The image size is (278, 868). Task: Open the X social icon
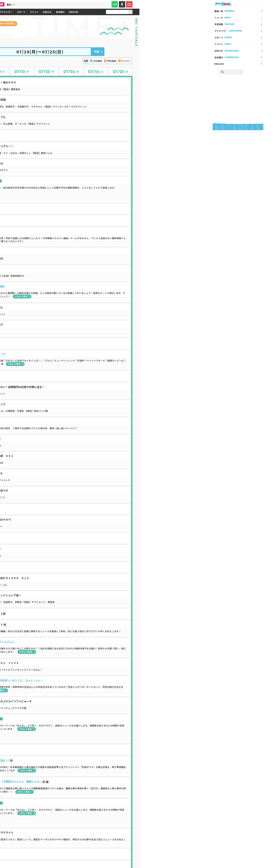click(122, 4)
